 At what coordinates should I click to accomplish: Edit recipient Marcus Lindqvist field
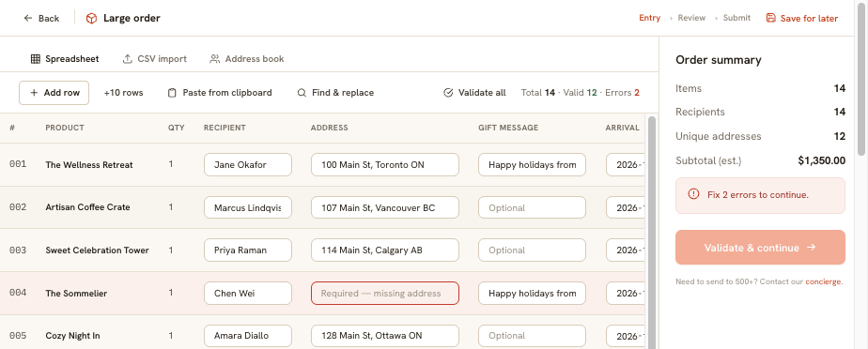[x=248, y=207]
